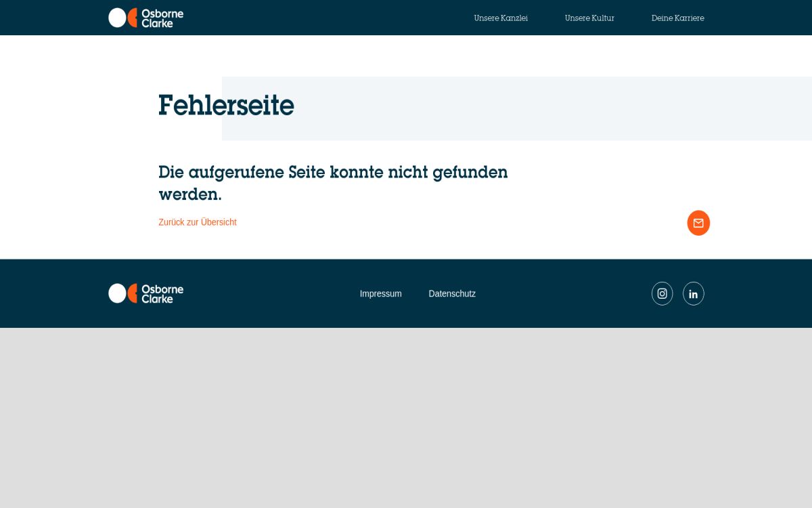The image size is (812, 508).
Task: Open the LinkedIn icon in footer
Action: [693, 293]
